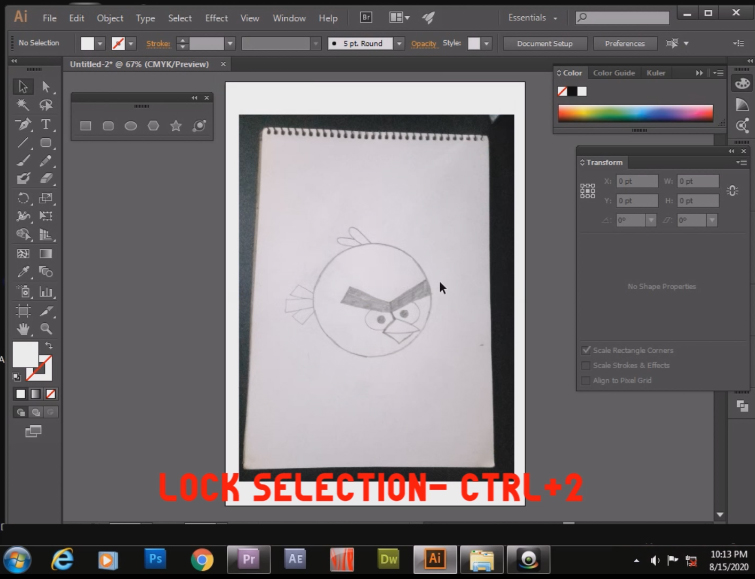
Task: Open Adobe Bridge from Br icon
Action: pos(366,18)
